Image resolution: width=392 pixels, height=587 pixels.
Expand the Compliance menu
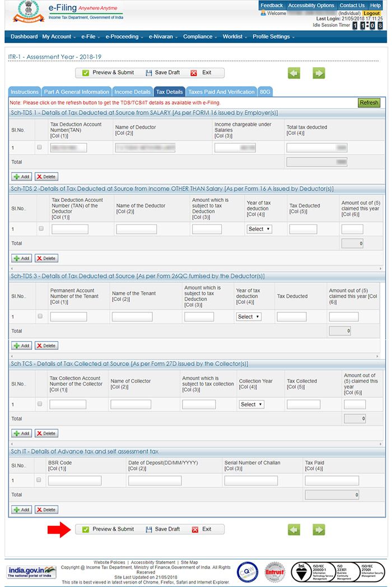200,36
